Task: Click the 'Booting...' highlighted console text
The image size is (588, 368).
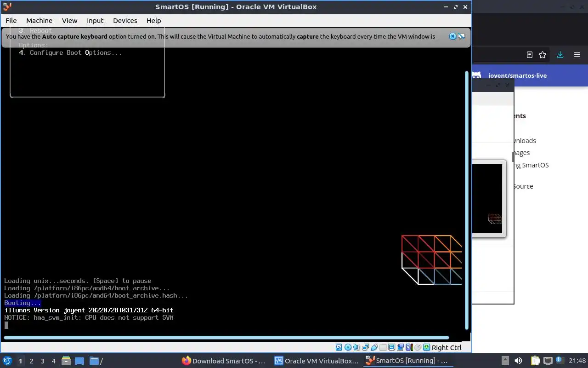Action: pos(23,303)
